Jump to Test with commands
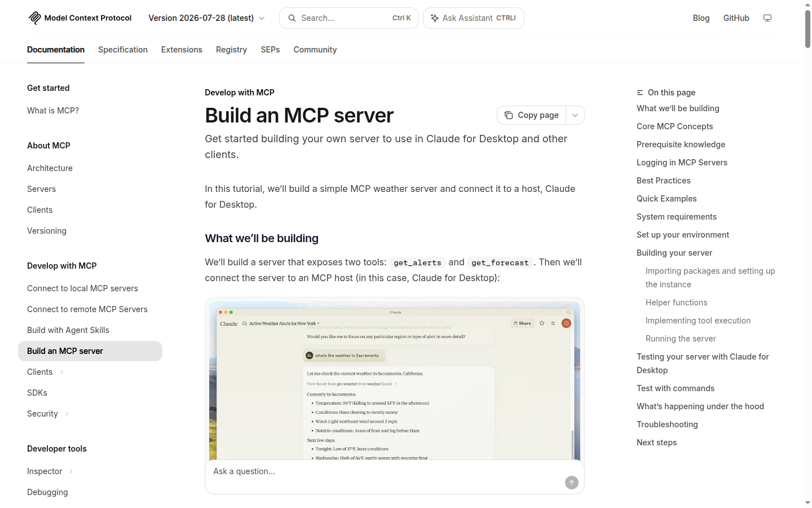The image size is (812, 508). click(x=676, y=388)
